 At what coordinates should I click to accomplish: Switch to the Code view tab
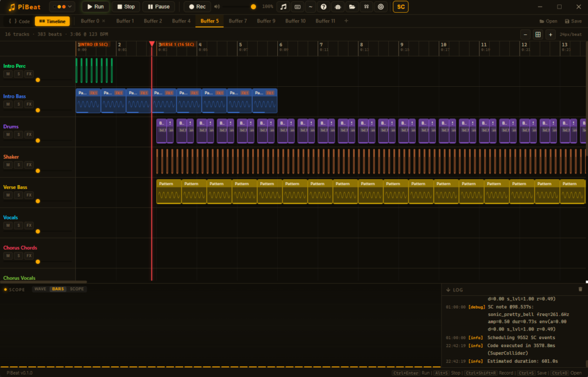coord(19,21)
